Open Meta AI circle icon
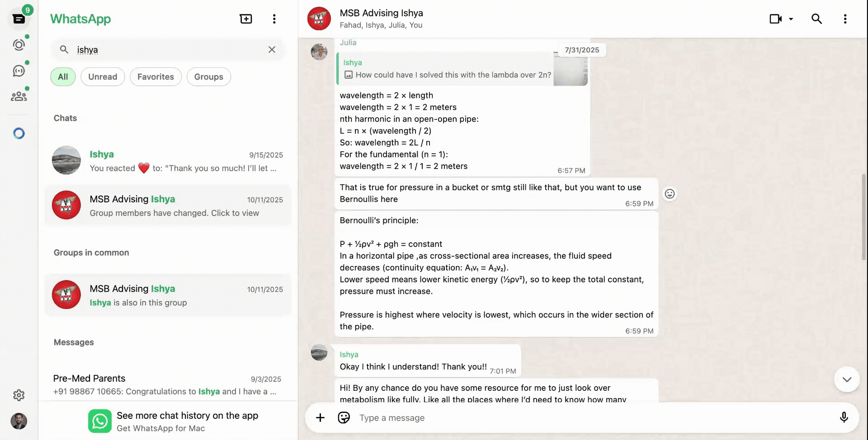868x440 pixels. (19, 133)
